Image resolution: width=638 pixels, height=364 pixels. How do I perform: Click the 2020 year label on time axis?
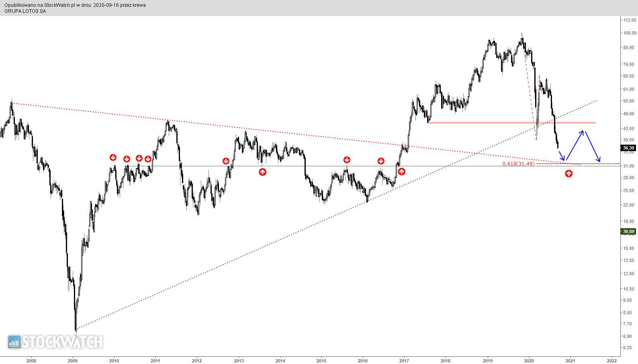tap(529, 360)
